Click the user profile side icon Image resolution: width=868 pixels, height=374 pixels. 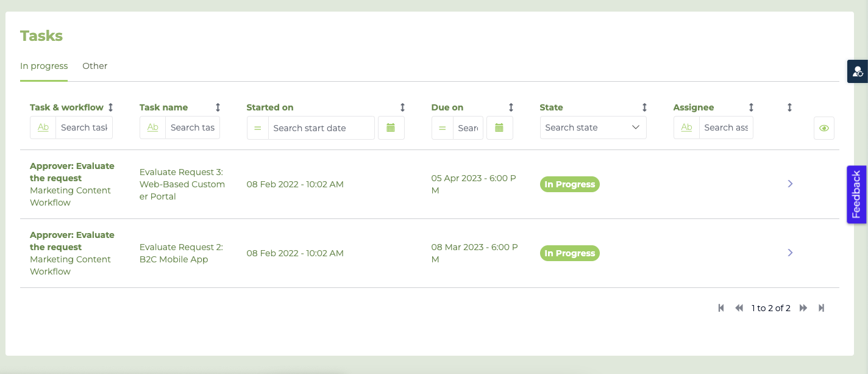click(x=858, y=71)
